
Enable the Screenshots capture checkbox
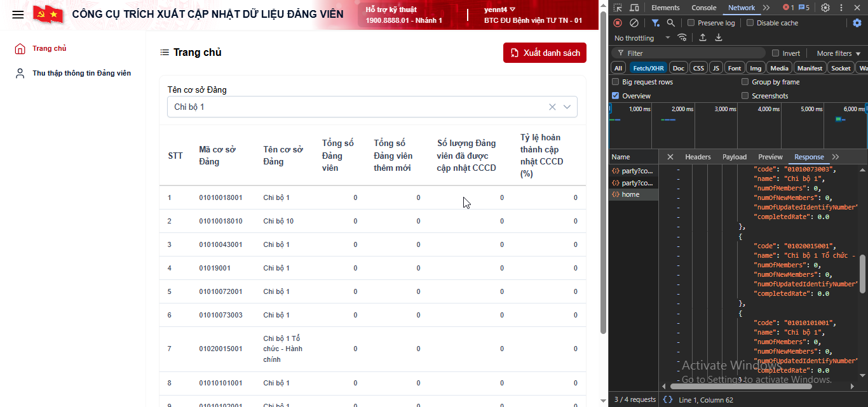click(x=745, y=95)
